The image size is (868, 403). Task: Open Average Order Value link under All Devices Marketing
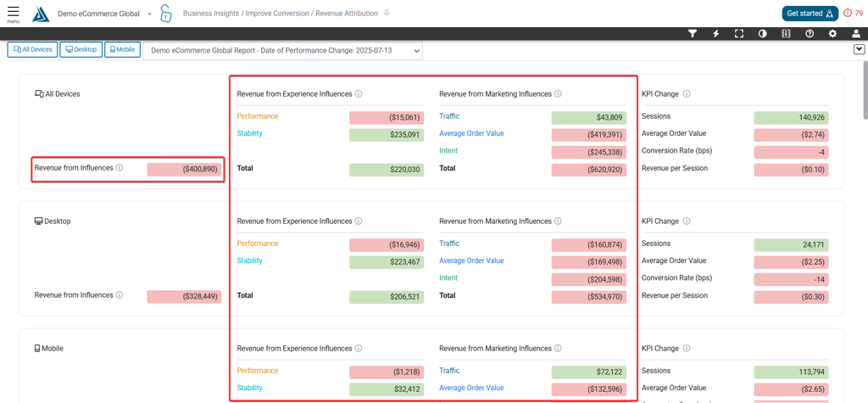pyautogui.click(x=471, y=133)
